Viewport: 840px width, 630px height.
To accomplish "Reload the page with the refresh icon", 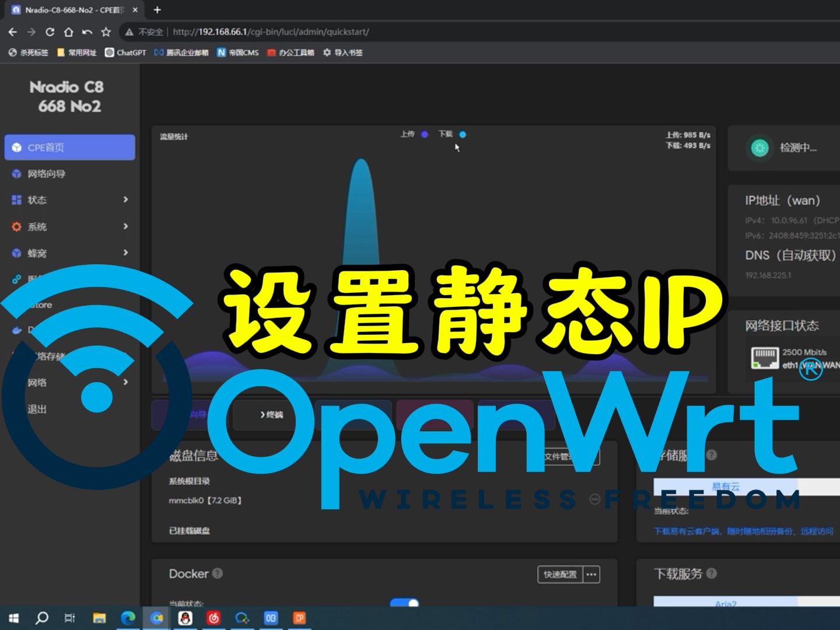I will pyautogui.click(x=50, y=32).
